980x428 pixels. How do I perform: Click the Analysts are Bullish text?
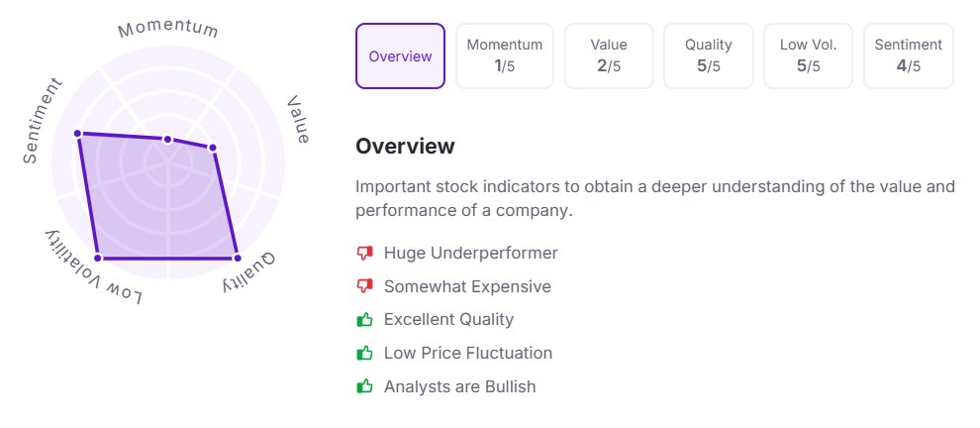[460, 386]
